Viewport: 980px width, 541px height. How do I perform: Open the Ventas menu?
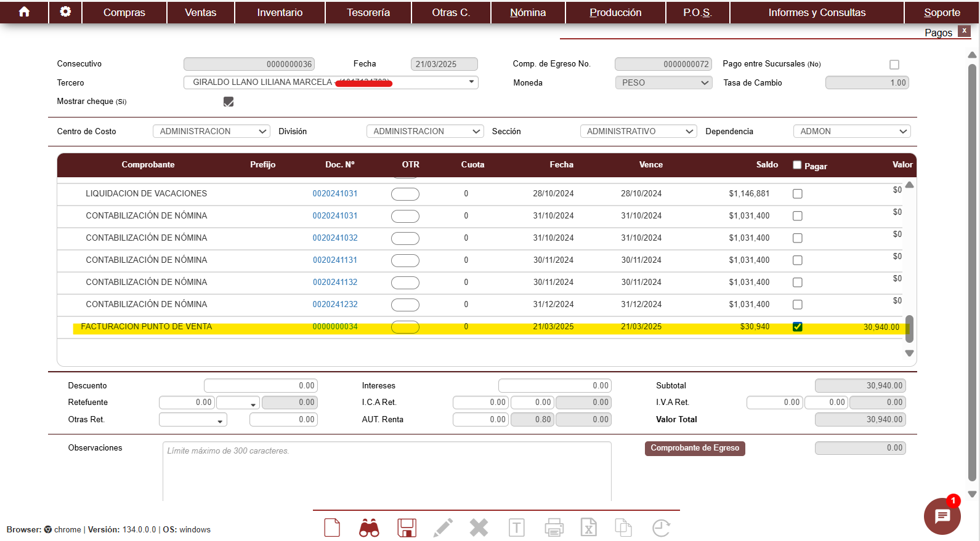click(x=201, y=12)
